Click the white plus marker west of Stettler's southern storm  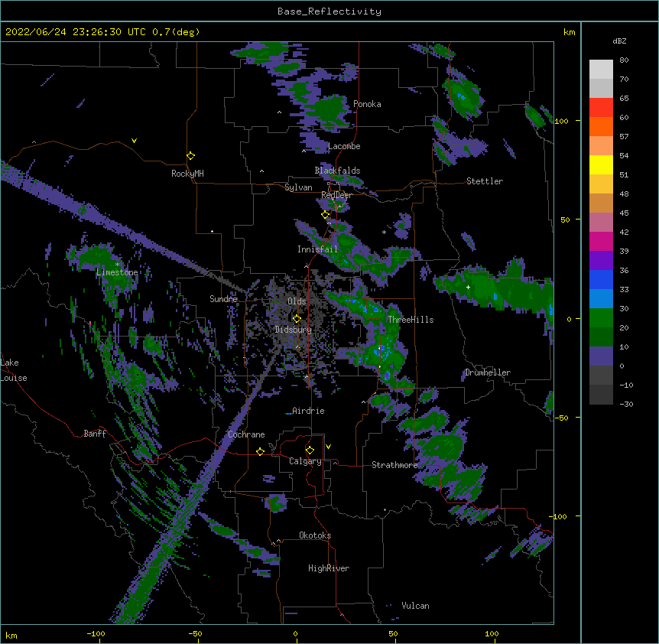(x=468, y=287)
